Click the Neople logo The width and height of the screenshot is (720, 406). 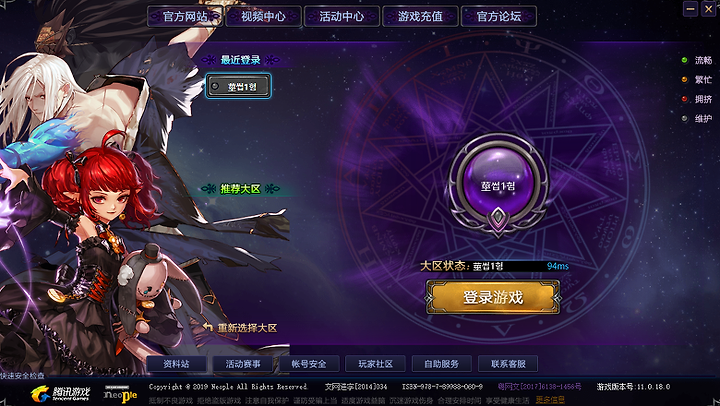coord(120,394)
